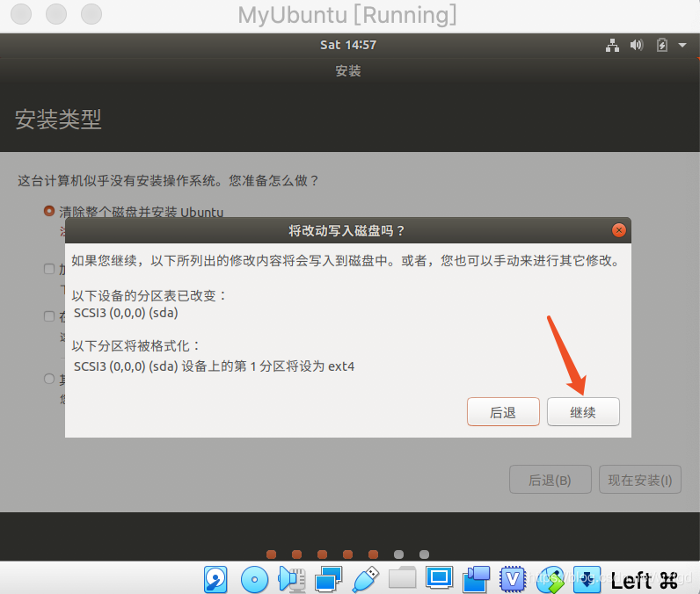Click the optical disc icon in the status bar
The height and width of the screenshot is (594, 700).
click(254, 579)
